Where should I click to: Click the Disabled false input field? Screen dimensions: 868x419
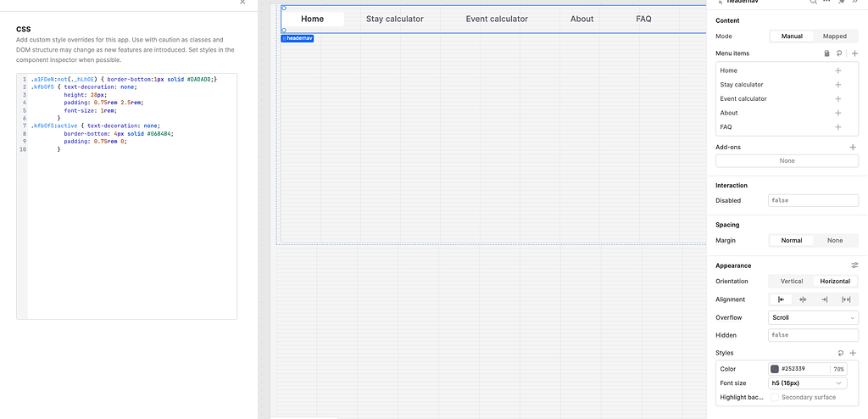813,201
